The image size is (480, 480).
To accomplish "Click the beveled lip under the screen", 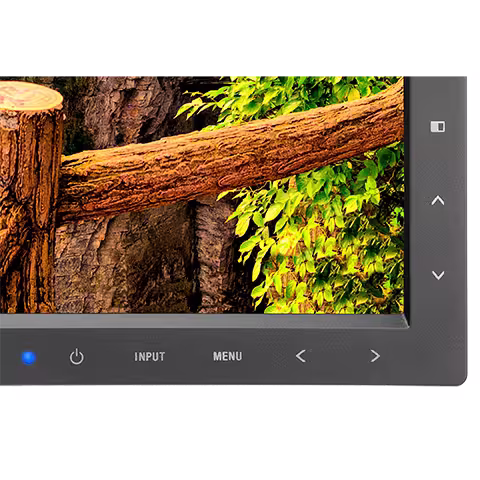I will coord(203,321).
